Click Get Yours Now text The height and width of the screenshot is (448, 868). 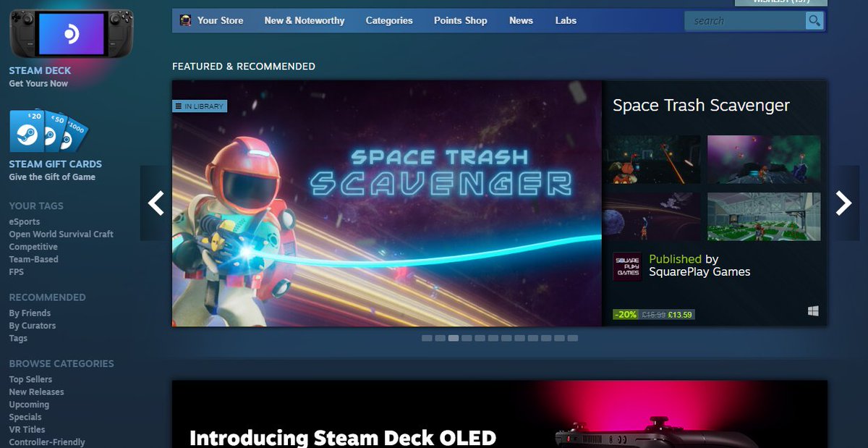[38, 83]
